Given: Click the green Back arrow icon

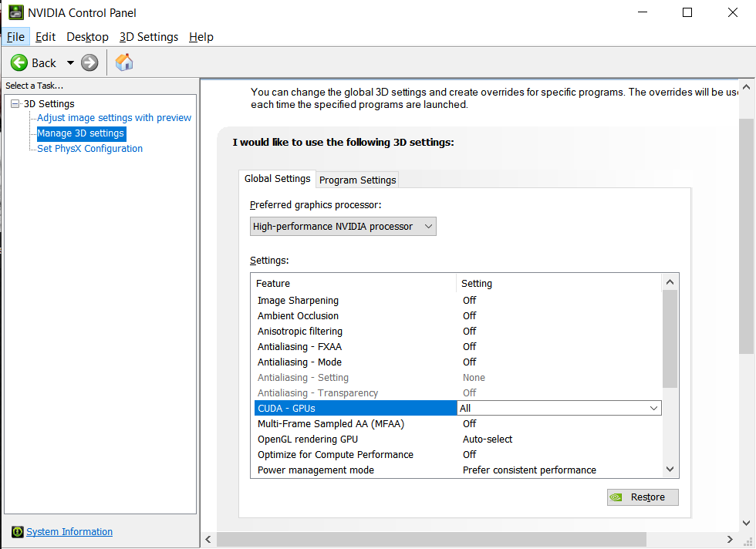Looking at the screenshot, I should pyautogui.click(x=19, y=62).
